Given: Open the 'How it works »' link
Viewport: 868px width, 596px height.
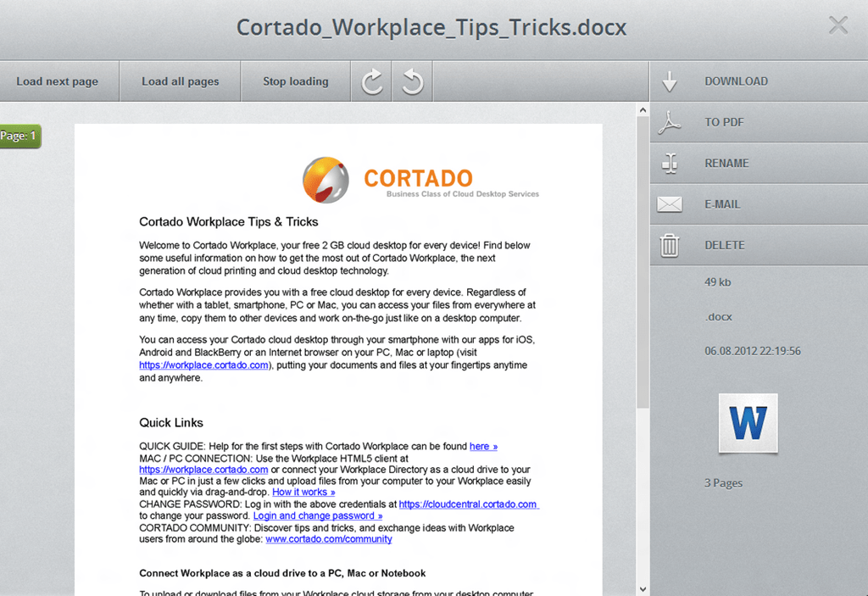Looking at the screenshot, I should (x=303, y=492).
